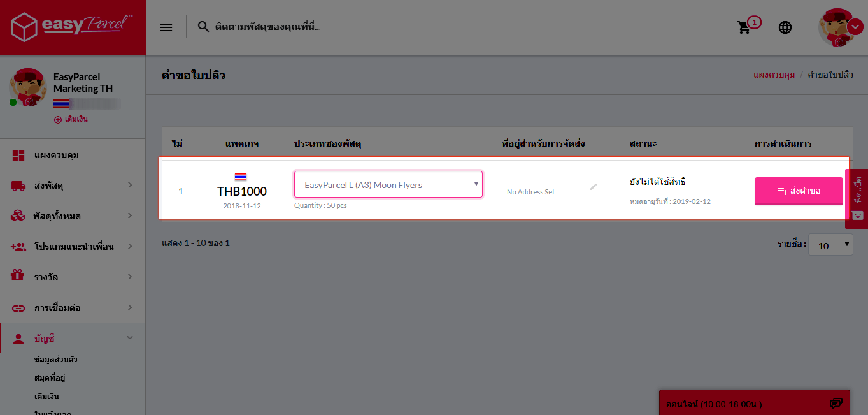
Task: Click the แพคเกจ column header
Action: tap(242, 143)
